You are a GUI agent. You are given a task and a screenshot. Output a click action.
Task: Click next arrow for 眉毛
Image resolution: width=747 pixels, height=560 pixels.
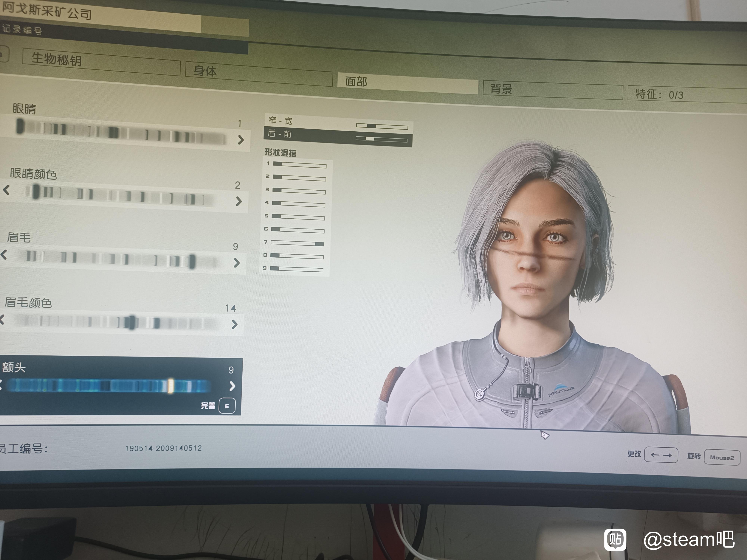click(237, 263)
